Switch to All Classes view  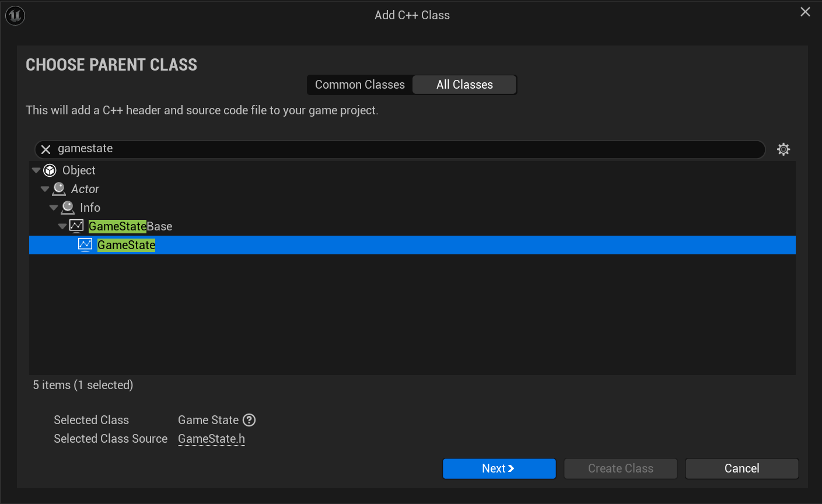click(x=464, y=85)
